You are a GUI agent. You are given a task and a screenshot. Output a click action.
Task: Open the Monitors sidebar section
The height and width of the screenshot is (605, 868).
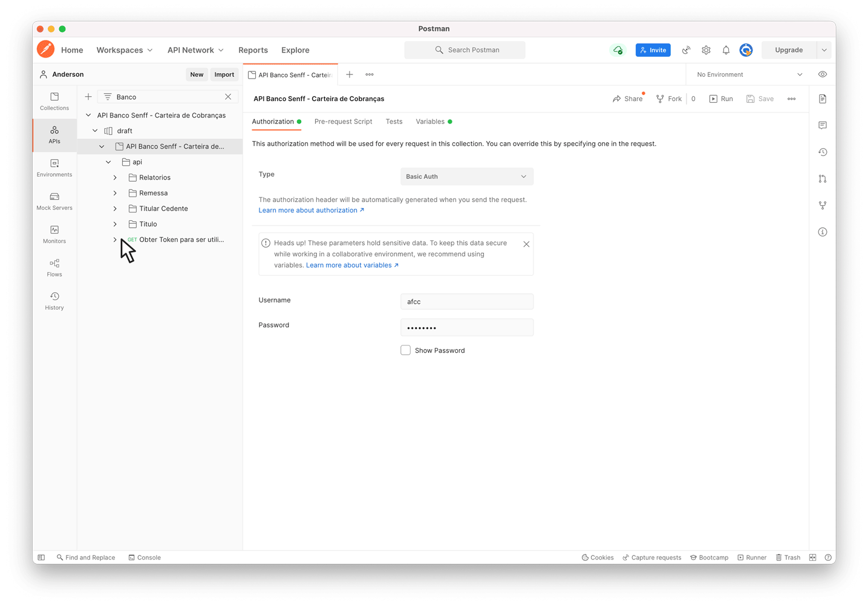pos(54,234)
